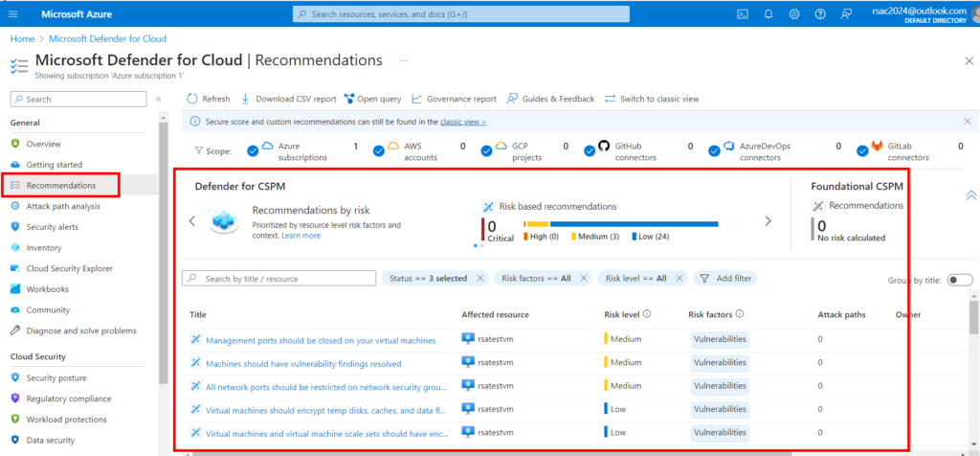The width and height of the screenshot is (980, 456).
Task: Go to previous Defender for CSPM card
Action: tap(192, 220)
